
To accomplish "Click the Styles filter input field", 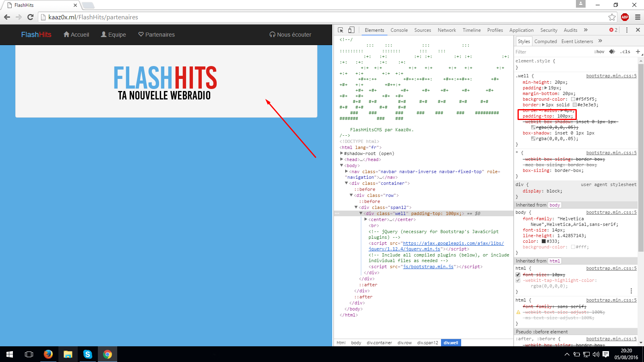I will [552, 52].
